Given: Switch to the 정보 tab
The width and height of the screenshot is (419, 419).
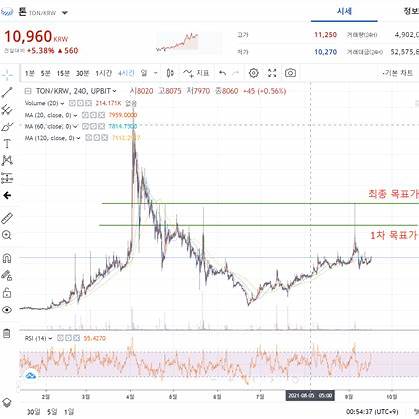Looking at the screenshot, I should 411,11.
